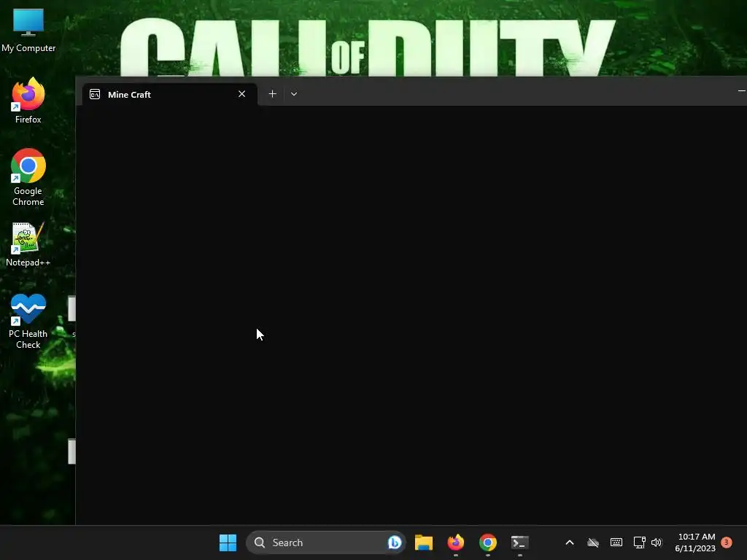Add a new terminal tab

(x=273, y=94)
